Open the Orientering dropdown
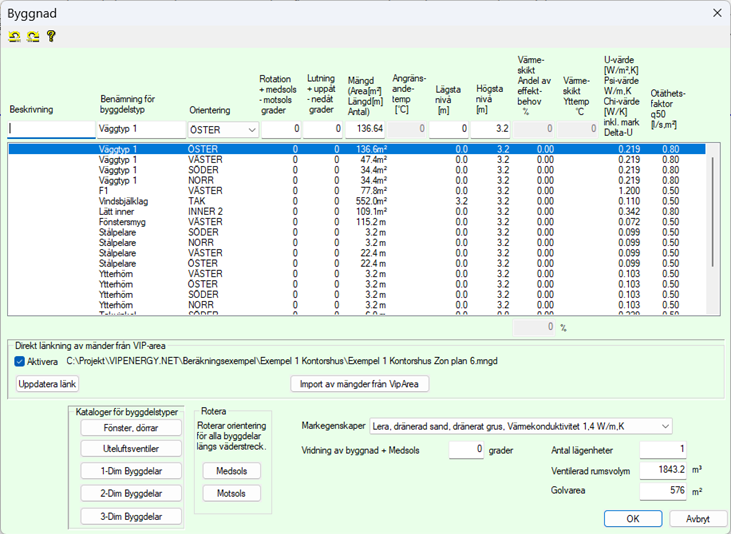This screenshot has width=731, height=534. [x=250, y=129]
